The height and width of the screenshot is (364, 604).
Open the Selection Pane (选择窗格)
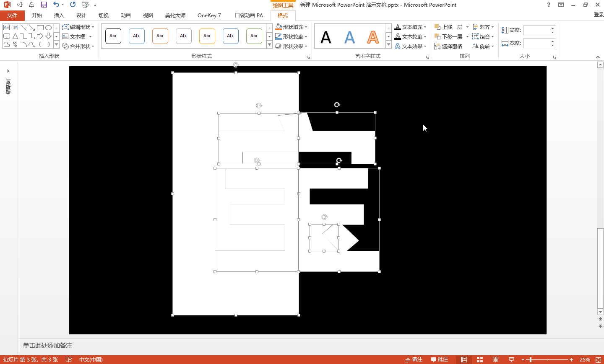coord(448,46)
